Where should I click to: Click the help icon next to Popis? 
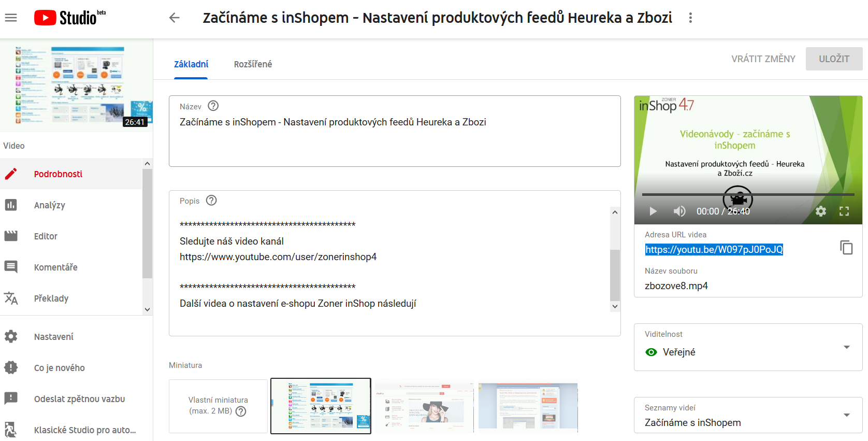[211, 201]
